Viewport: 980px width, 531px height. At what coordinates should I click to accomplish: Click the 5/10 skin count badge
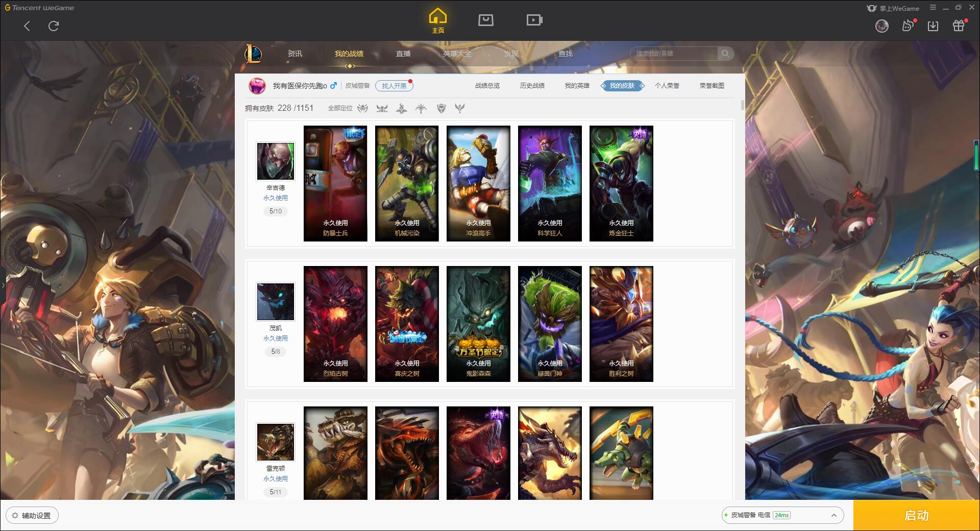(276, 211)
